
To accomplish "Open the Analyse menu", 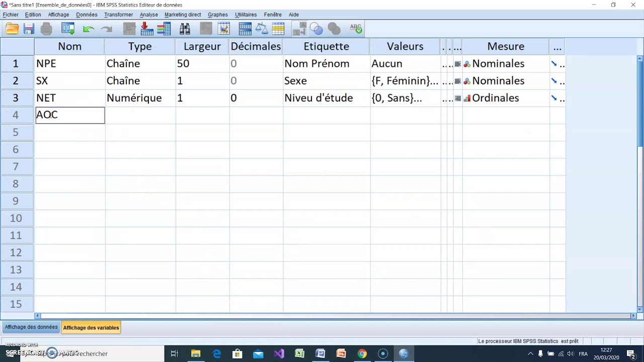I will pos(149,15).
